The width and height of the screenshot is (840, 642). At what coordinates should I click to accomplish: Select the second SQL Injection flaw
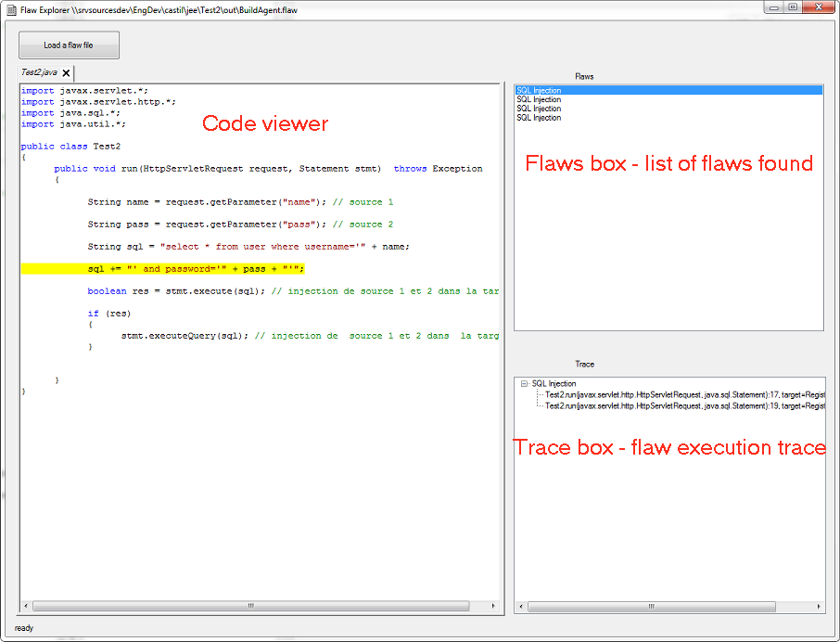click(539, 99)
